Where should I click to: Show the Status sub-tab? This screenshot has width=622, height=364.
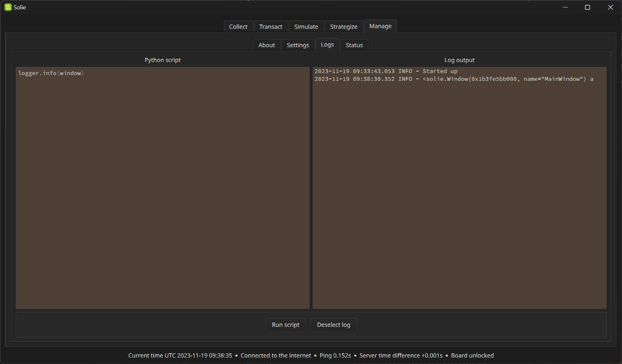click(354, 45)
